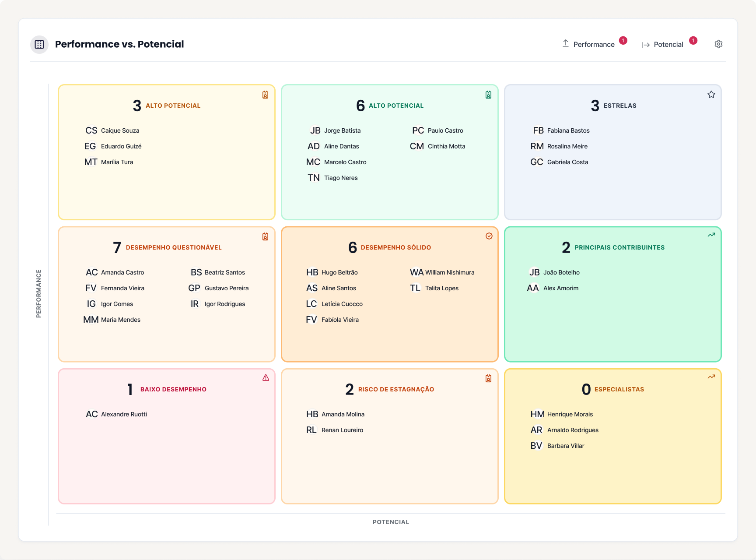
Task: Open Renan Loureiro's entry
Action: pos(335,430)
